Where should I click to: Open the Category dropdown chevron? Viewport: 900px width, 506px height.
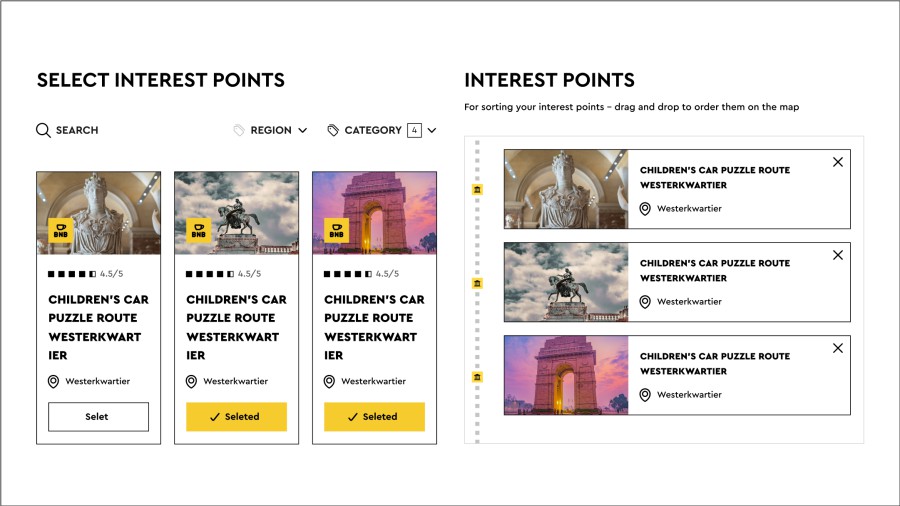click(x=432, y=130)
